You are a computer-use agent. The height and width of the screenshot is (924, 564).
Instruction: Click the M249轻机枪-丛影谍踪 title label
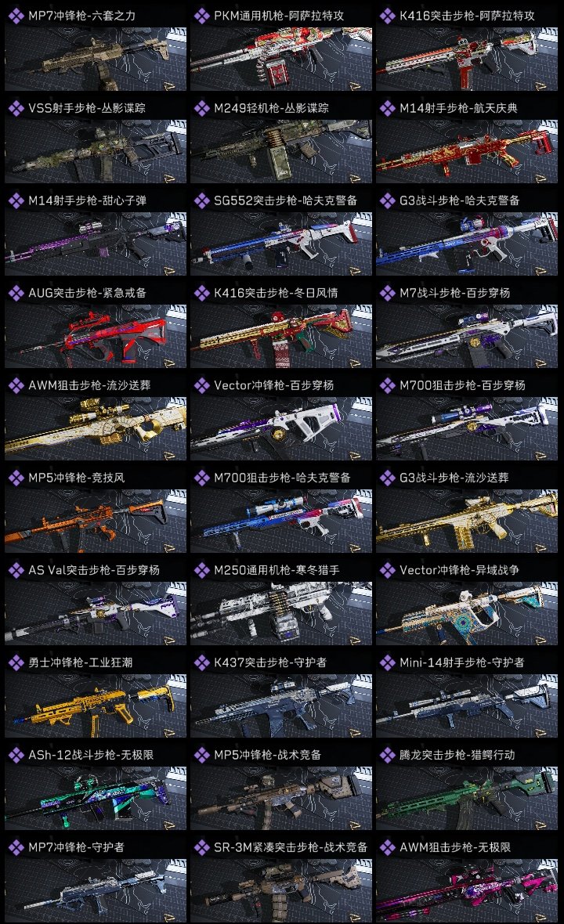271,108
